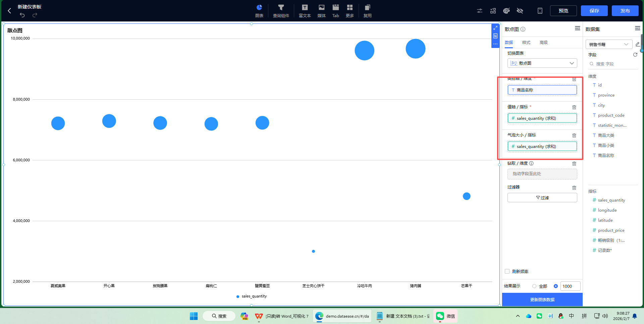The width and height of the screenshot is (644, 324).
Task: Enable the 刷新频率 checkbox
Action: click(x=507, y=271)
